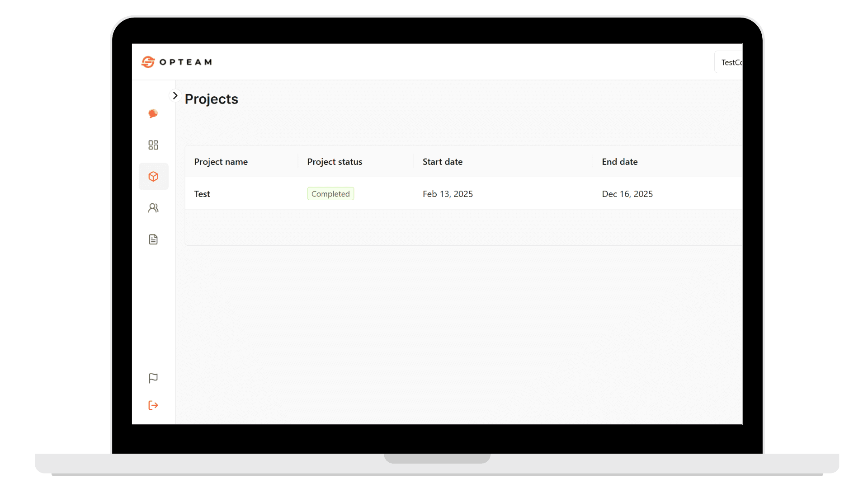Sort by Start date column header
Screen dimensions: 868x488
(442, 162)
